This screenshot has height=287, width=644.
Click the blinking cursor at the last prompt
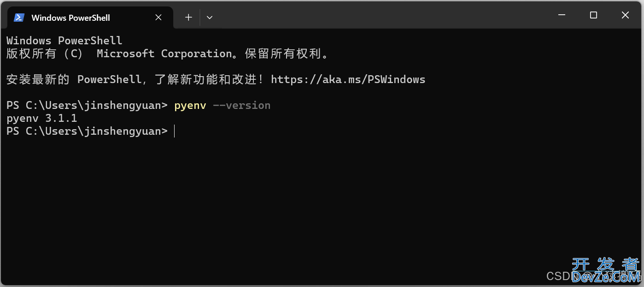175,132
